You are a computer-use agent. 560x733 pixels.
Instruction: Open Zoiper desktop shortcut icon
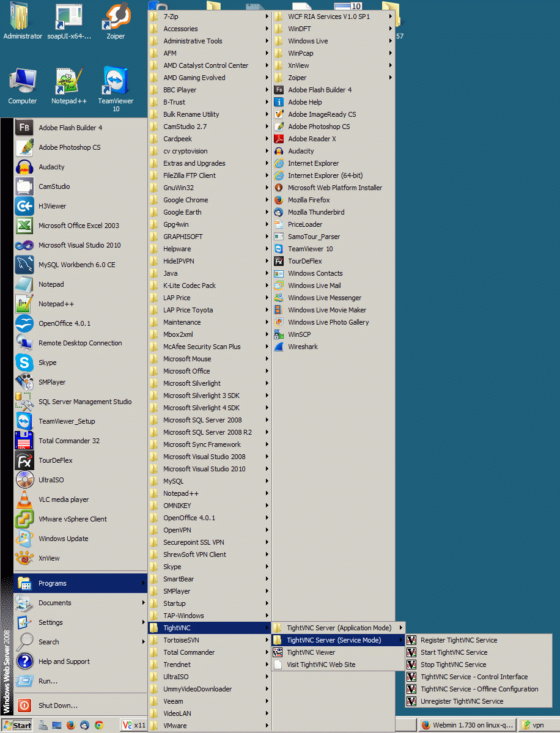click(x=116, y=17)
